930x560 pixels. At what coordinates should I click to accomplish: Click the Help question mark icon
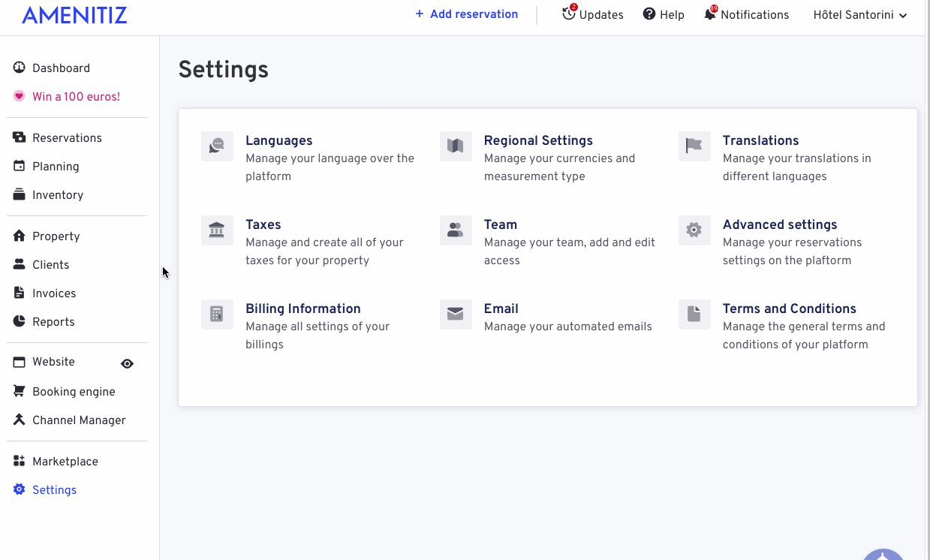[x=649, y=14]
